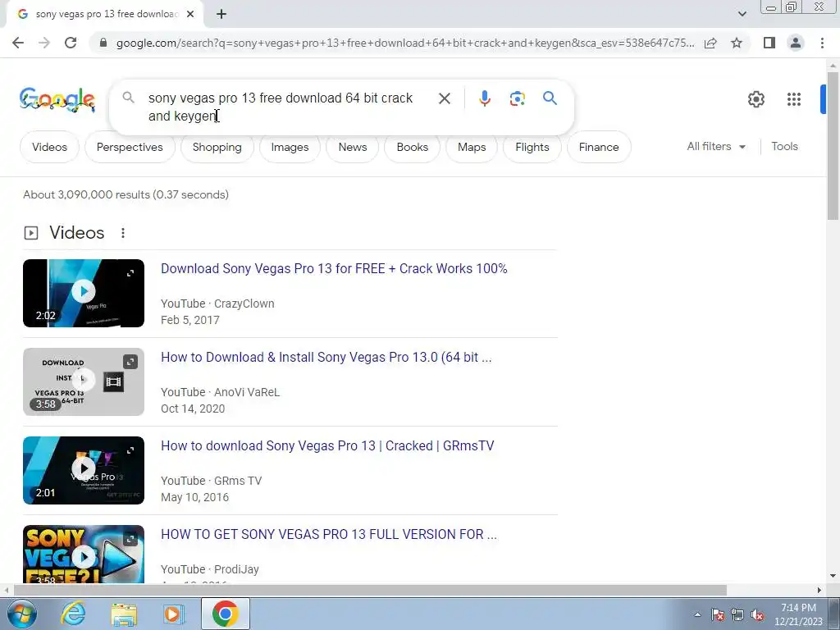Filter results by Images
Image resolution: width=840 pixels, height=630 pixels.
coord(290,147)
